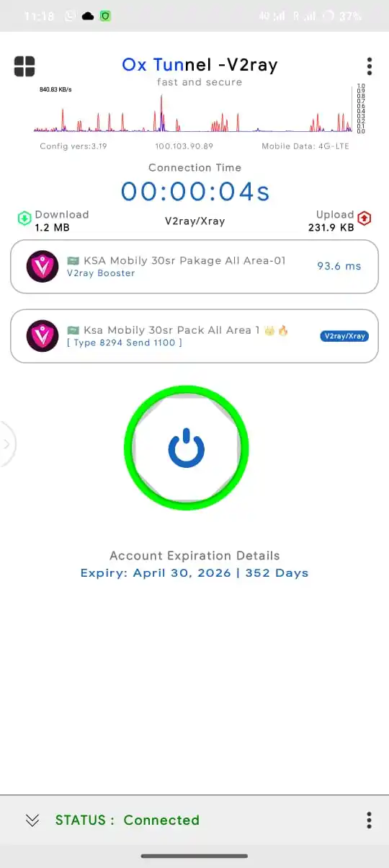Tap the cloud icon in status bar
This screenshot has width=389, height=868.
[x=88, y=16]
